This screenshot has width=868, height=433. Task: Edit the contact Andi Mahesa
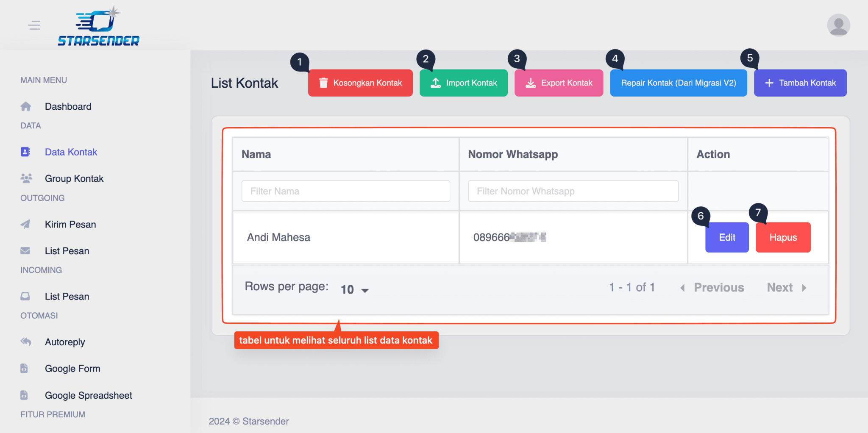(726, 237)
